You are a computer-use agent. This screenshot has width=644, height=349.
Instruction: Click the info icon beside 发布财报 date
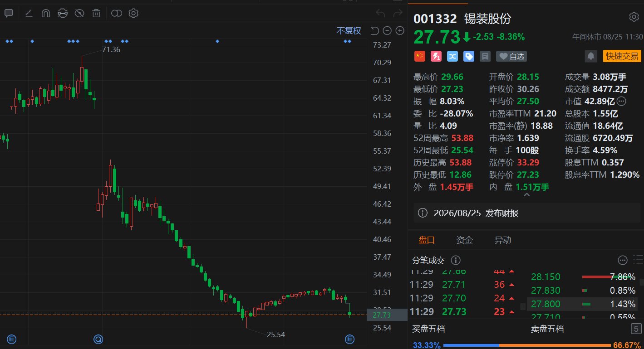pos(423,213)
